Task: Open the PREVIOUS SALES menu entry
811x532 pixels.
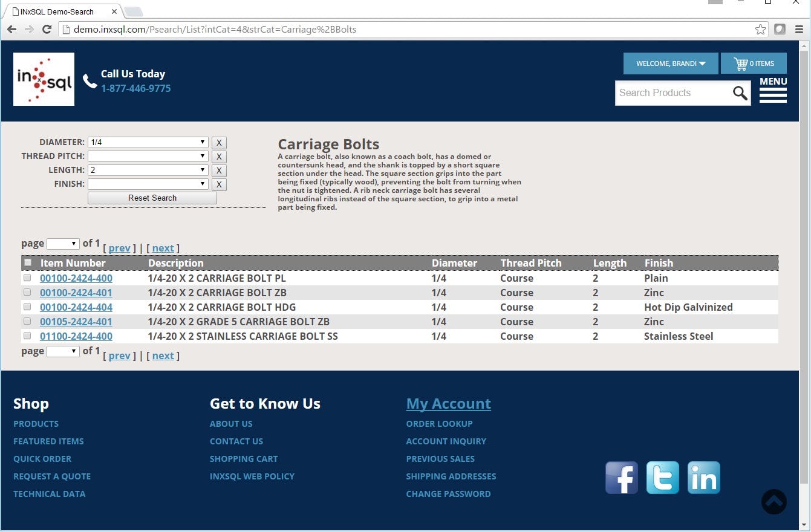Action: tap(440, 459)
